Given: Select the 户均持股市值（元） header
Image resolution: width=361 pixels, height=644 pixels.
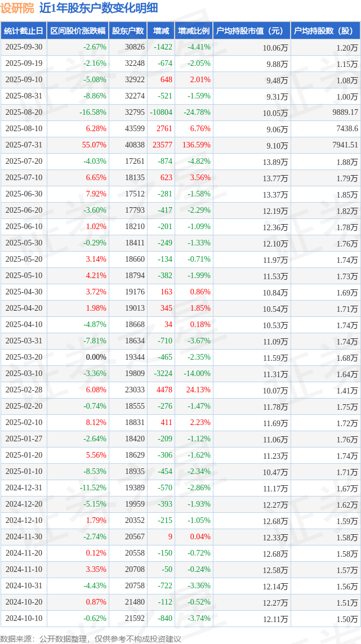Looking at the screenshot, I should (251, 31).
